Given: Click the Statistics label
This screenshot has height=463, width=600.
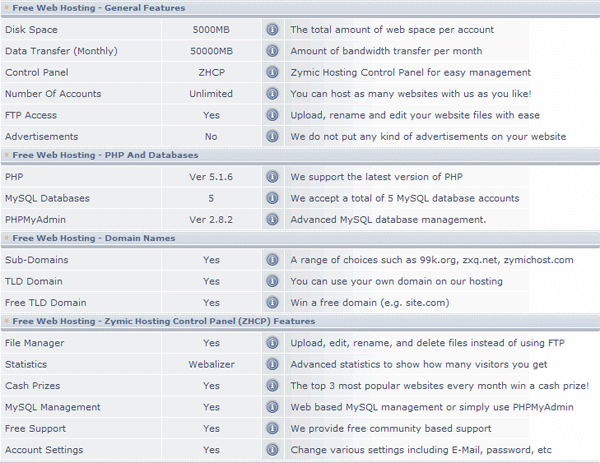Looking at the screenshot, I should [x=26, y=364].
